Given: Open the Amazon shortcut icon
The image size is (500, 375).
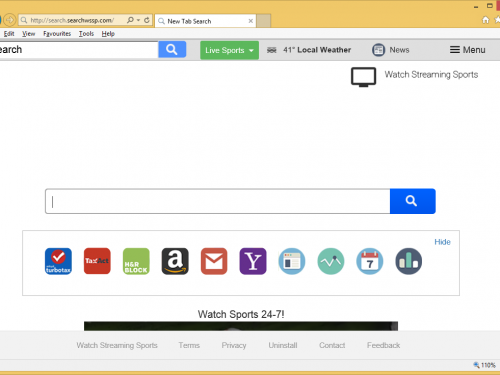Looking at the screenshot, I should tap(175, 261).
